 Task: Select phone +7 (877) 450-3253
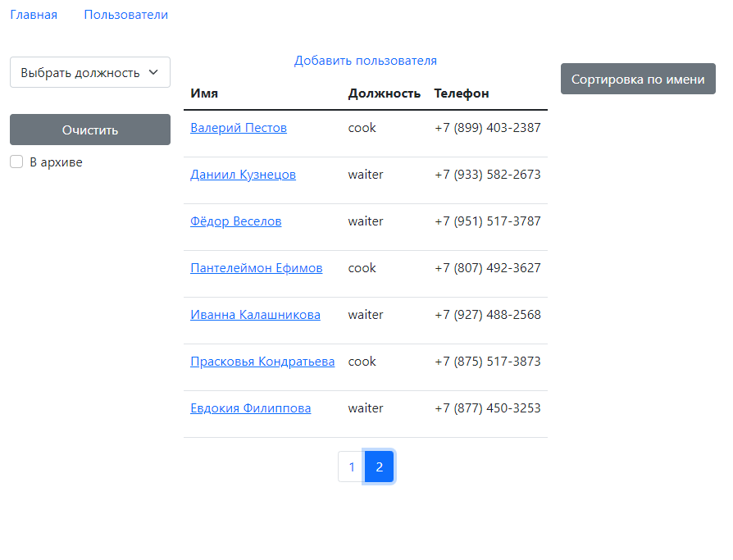488,408
